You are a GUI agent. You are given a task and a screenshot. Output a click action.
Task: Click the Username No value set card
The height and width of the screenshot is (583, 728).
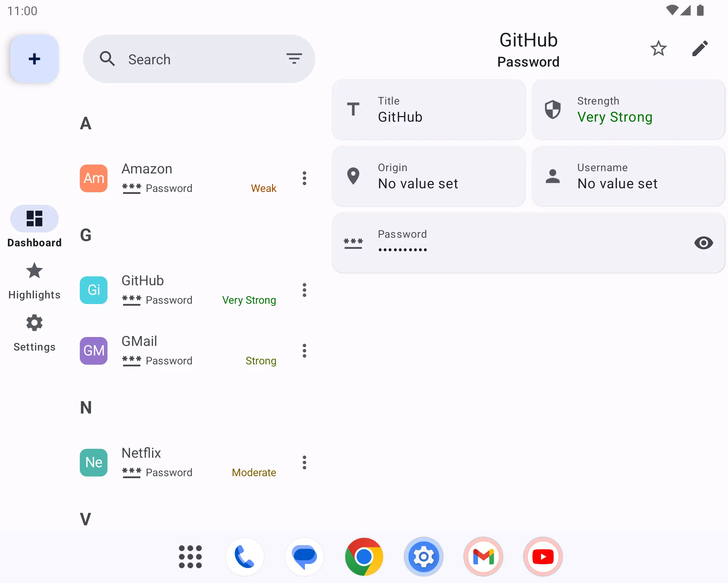[x=628, y=176]
